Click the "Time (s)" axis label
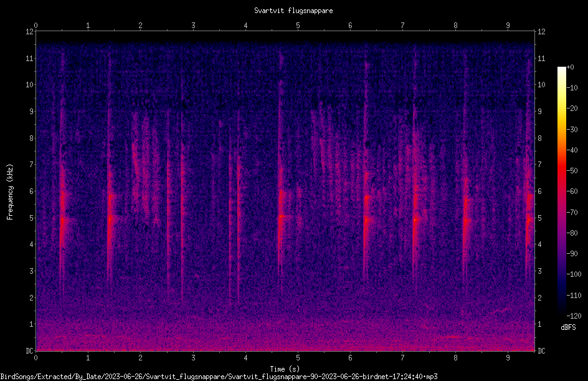 coord(285,369)
